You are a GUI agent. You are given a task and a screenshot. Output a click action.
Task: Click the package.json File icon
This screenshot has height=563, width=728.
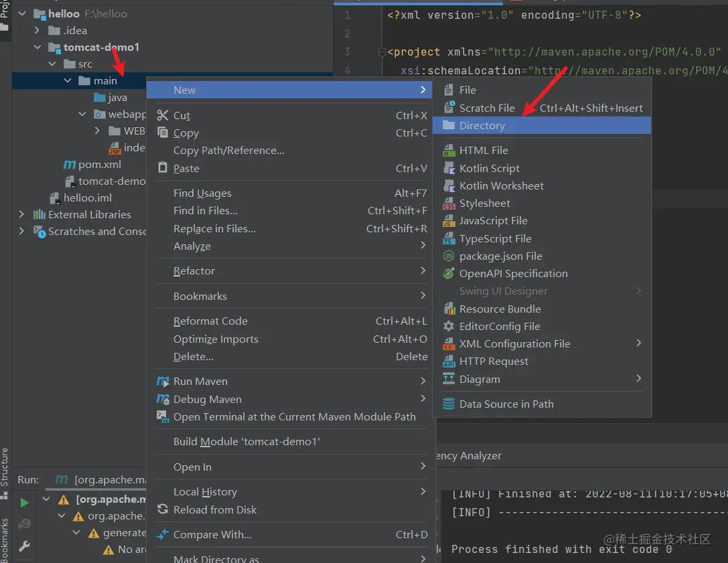[449, 256]
